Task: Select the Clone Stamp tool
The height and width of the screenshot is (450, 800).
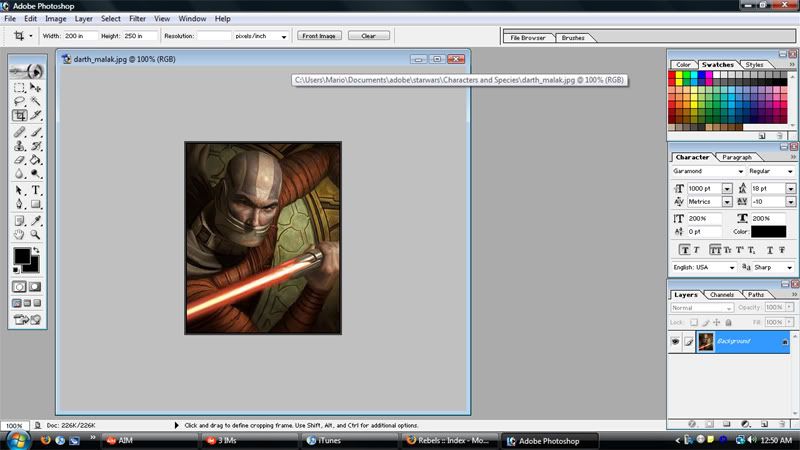Action: click(19, 146)
